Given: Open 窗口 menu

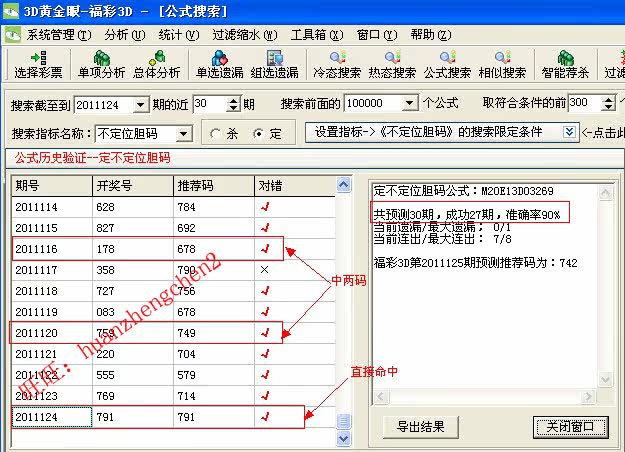Looking at the screenshot, I should pyautogui.click(x=377, y=35).
